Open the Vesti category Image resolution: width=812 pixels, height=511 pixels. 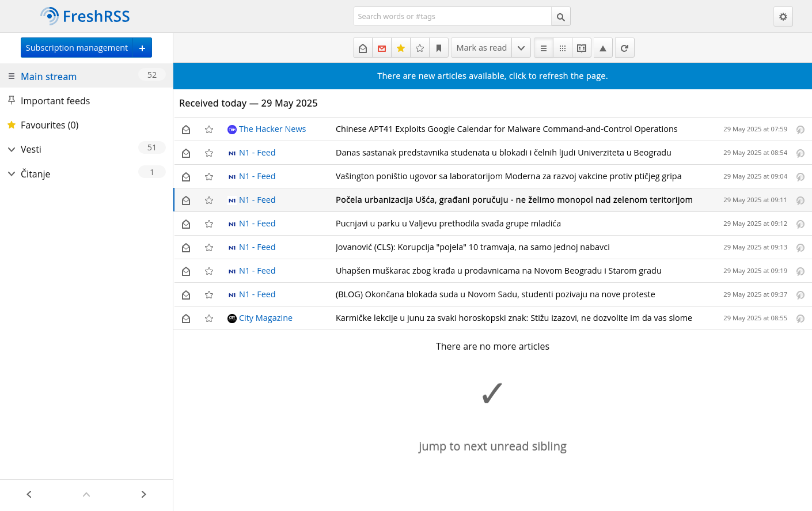pyautogui.click(x=31, y=149)
